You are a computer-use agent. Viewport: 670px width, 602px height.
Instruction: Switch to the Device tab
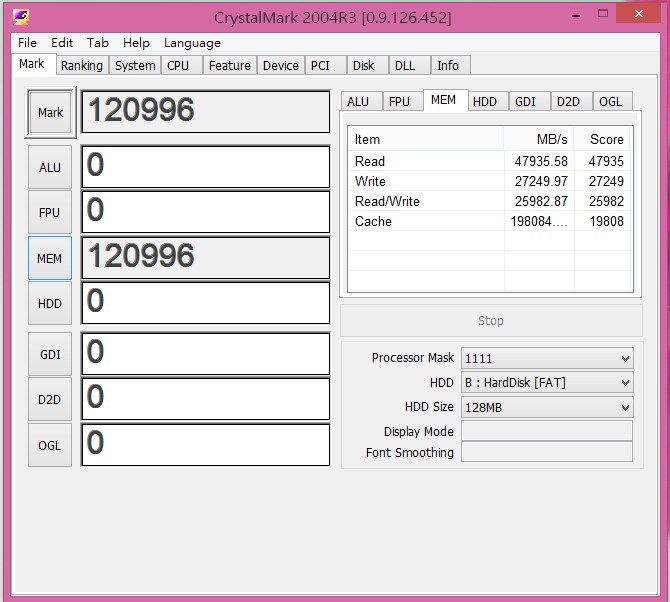(281, 65)
